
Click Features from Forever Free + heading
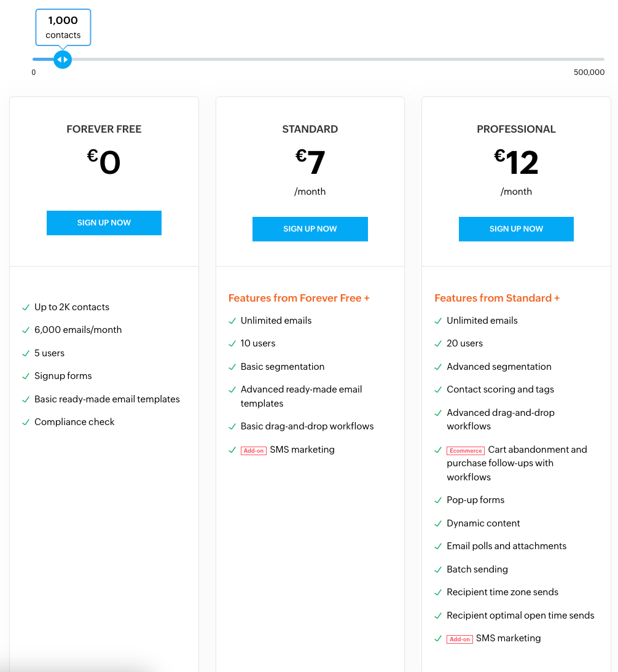click(x=299, y=298)
